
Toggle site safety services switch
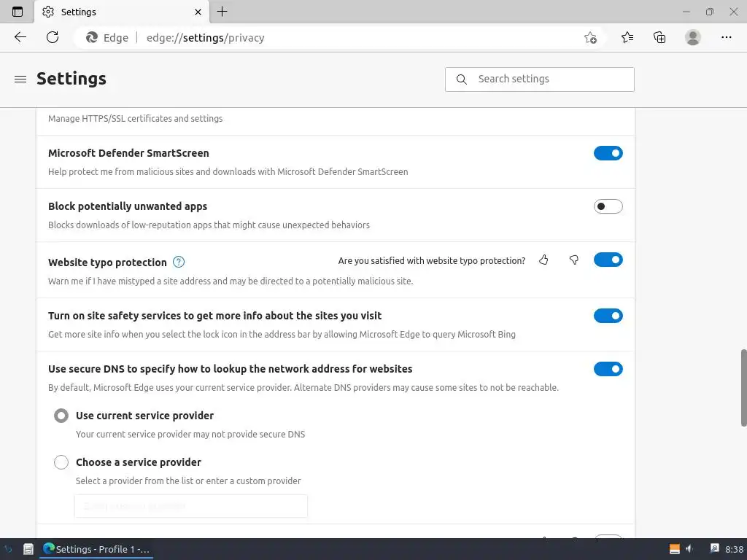[x=608, y=316]
